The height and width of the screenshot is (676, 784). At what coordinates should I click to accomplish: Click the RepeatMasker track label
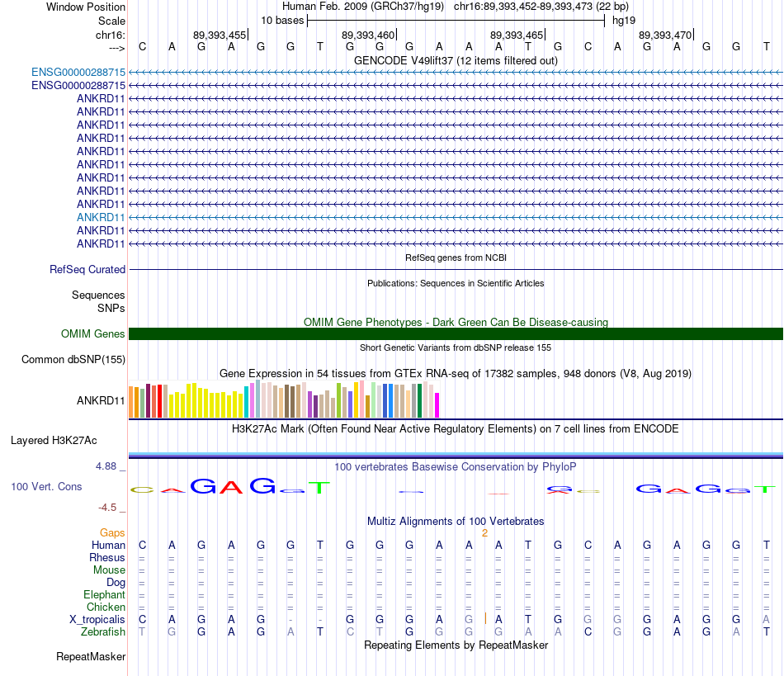tap(91, 656)
